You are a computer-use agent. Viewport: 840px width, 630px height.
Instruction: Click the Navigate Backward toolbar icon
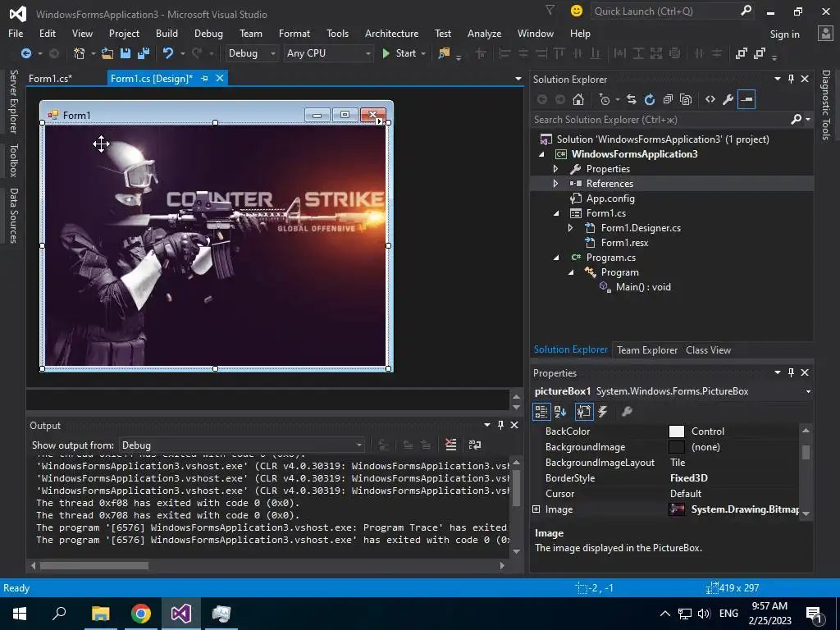pyautogui.click(x=26, y=53)
